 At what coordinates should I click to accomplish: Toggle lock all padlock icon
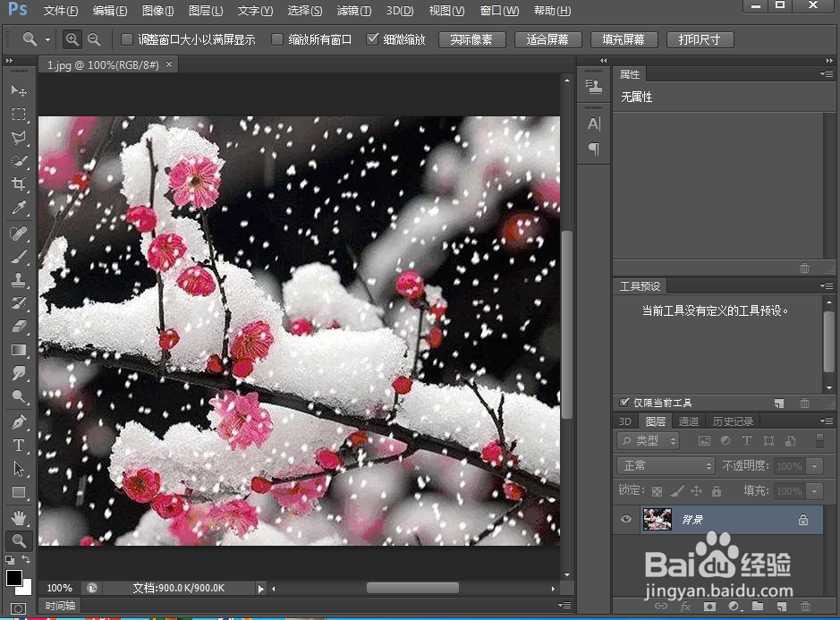[x=717, y=491]
